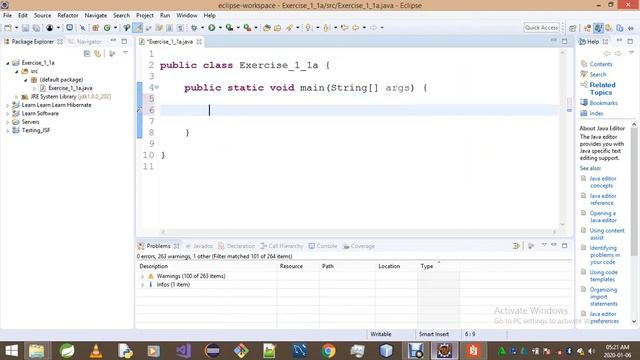
Task: Switch to the Navigator tab
Action: [85, 42]
